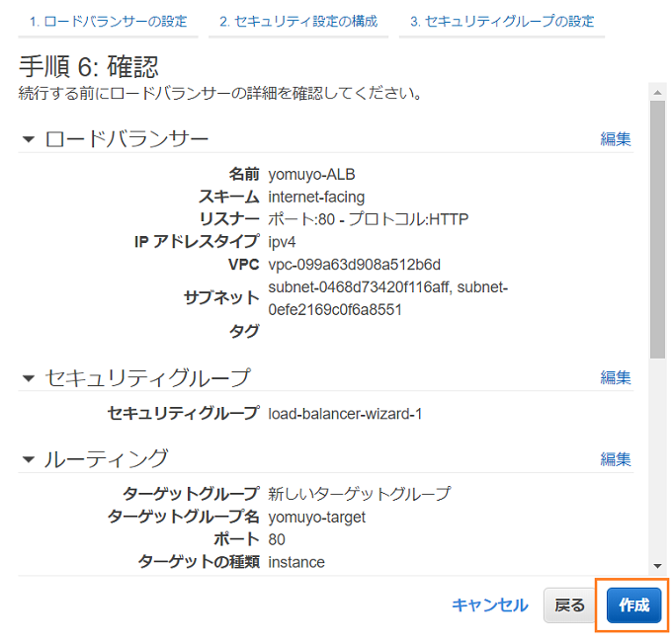Screen dimensions: 672x643
Task: Select the listener value ポート:80 - プロトコル:HTTP
Action: point(369,219)
